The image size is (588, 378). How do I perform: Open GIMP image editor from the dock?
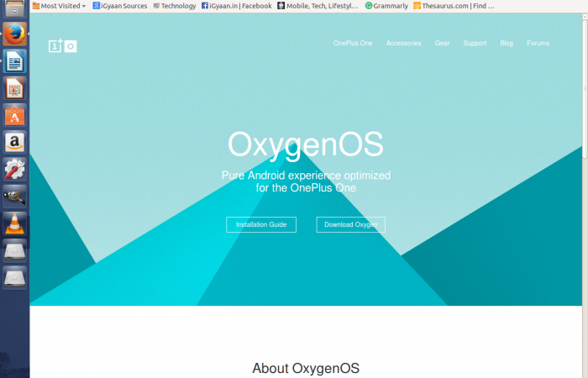14,196
